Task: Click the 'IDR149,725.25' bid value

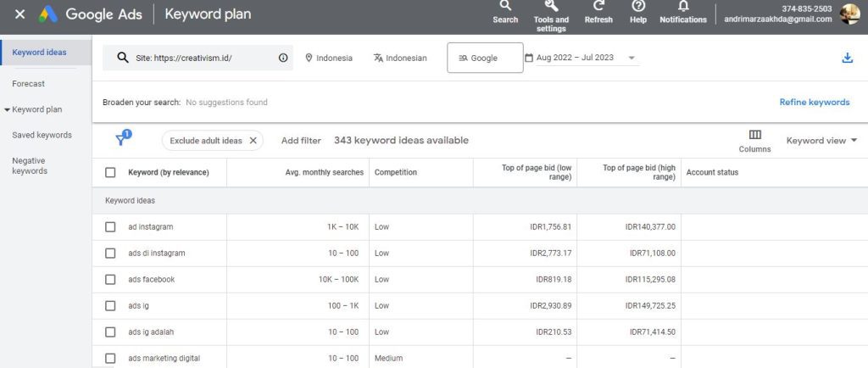Action: [650, 305]
